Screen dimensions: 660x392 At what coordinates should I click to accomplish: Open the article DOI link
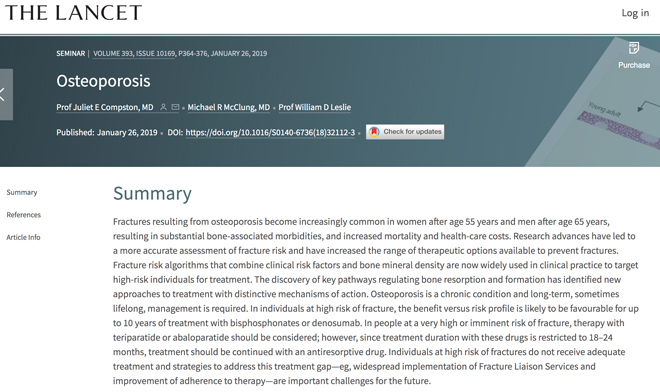270,132
